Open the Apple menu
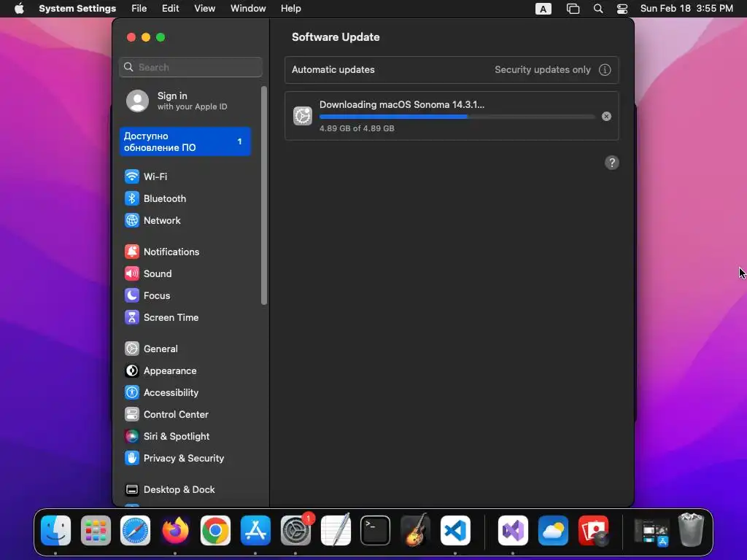 click(x=19, y=9)
